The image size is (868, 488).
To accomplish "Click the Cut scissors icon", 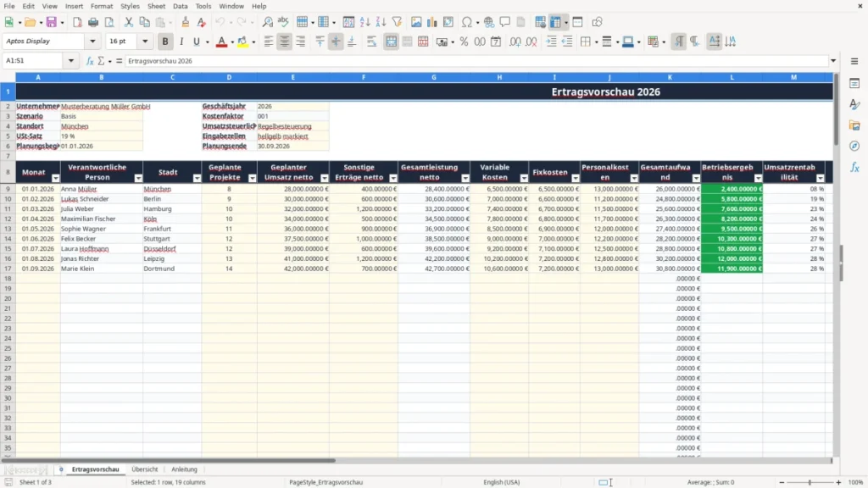I will point(129,22).
